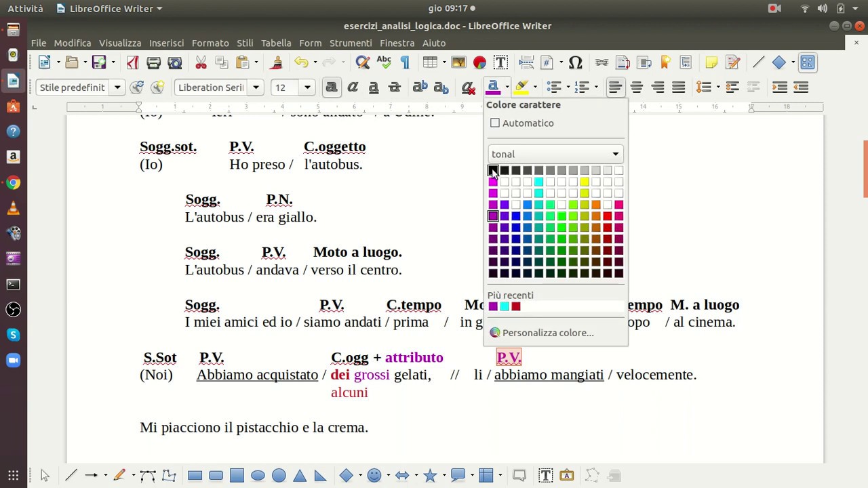The image size is (868, 488).
Task: Insert a chart using the pie icon
Action: 479,62
